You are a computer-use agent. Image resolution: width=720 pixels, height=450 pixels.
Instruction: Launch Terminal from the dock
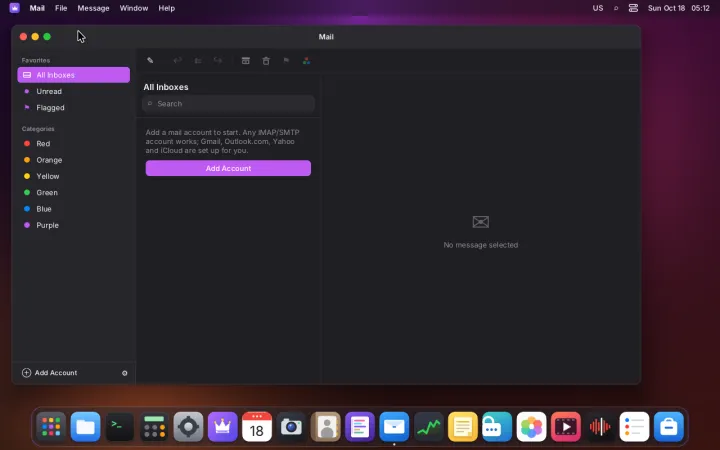tap(119, 427)
